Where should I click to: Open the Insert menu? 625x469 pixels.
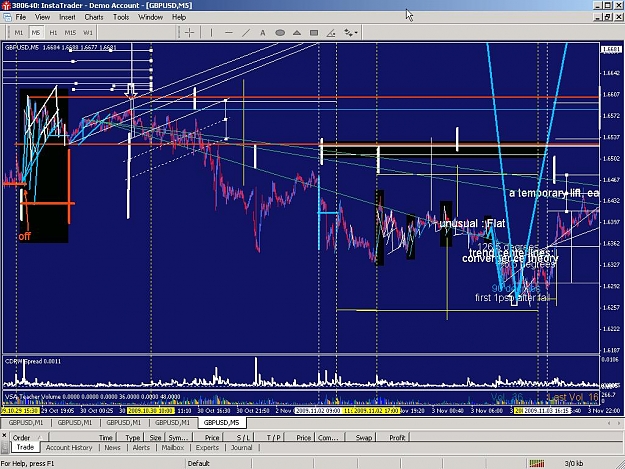tap(67, 17)
